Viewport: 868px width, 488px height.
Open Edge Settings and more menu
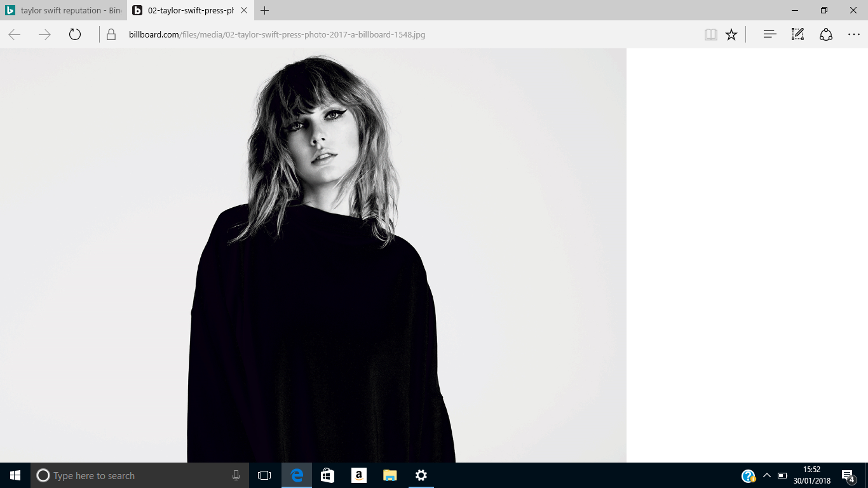click(854, 35)
